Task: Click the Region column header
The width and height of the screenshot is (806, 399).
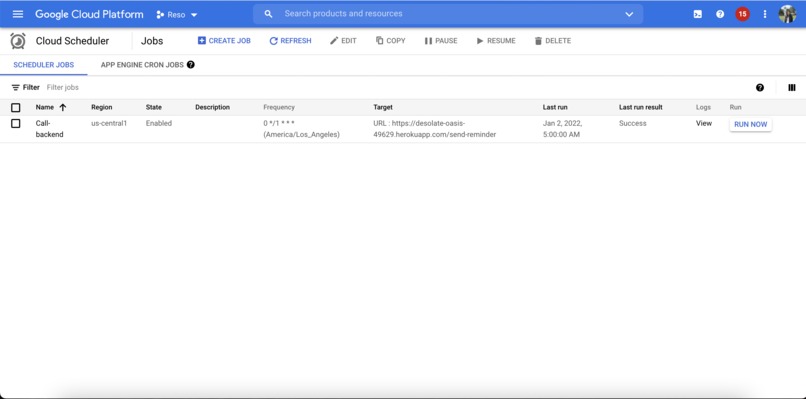Action: tap(102, 107)
